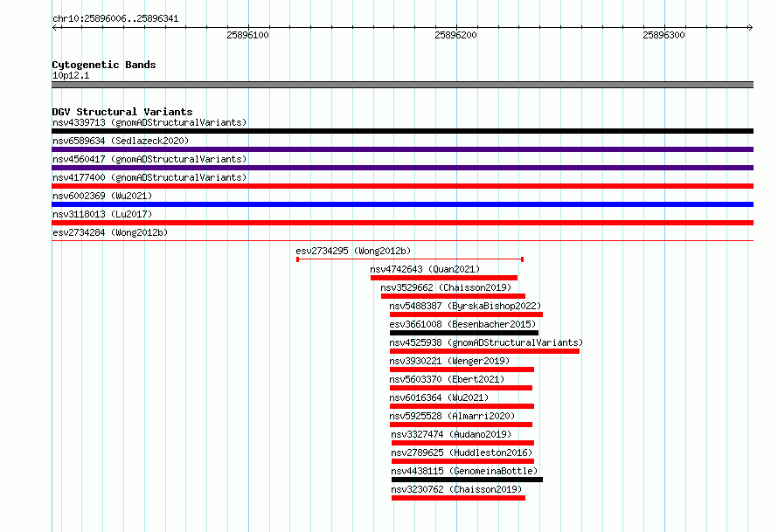Open the nsv5488387 (ByrskaBishop2022) label

click(x=465, y=306)
